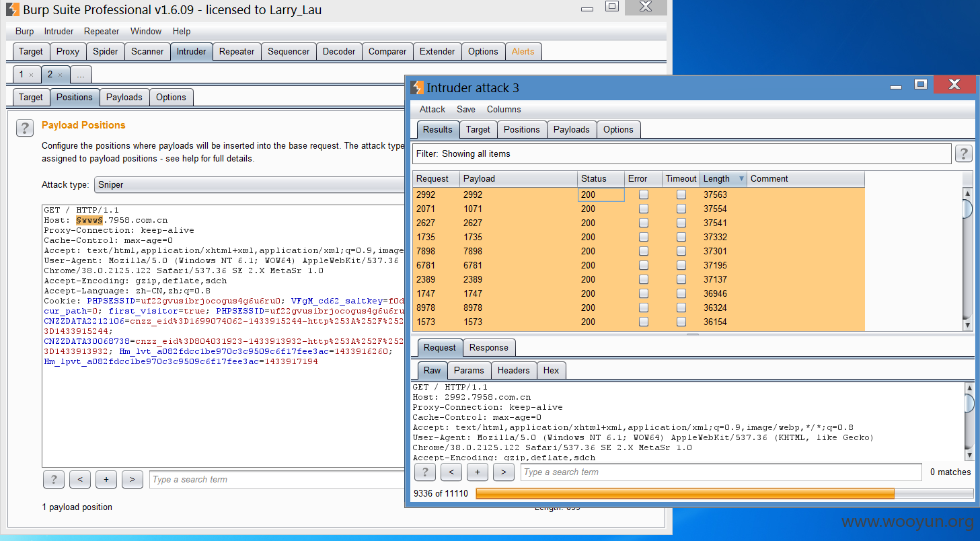This screenshot has height=541, width=980.
Task: Click the help button under the main request editor
Action: point(54,479)
